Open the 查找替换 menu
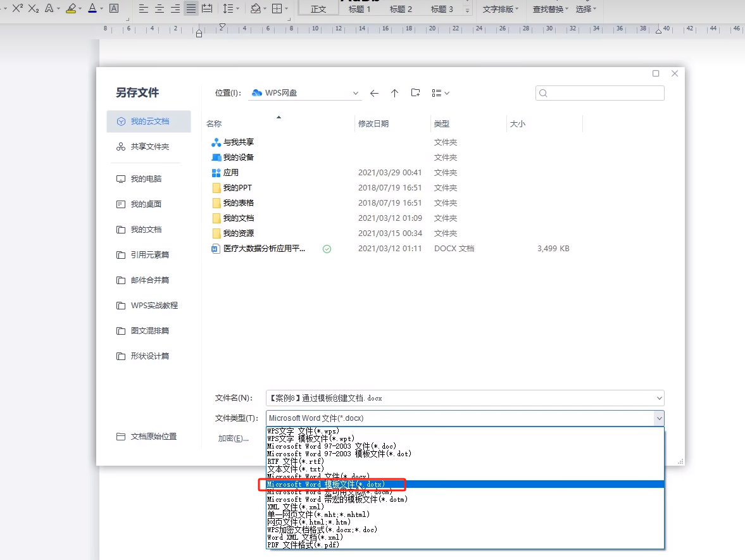The image size is (745, 560). [x=550, y=9]
